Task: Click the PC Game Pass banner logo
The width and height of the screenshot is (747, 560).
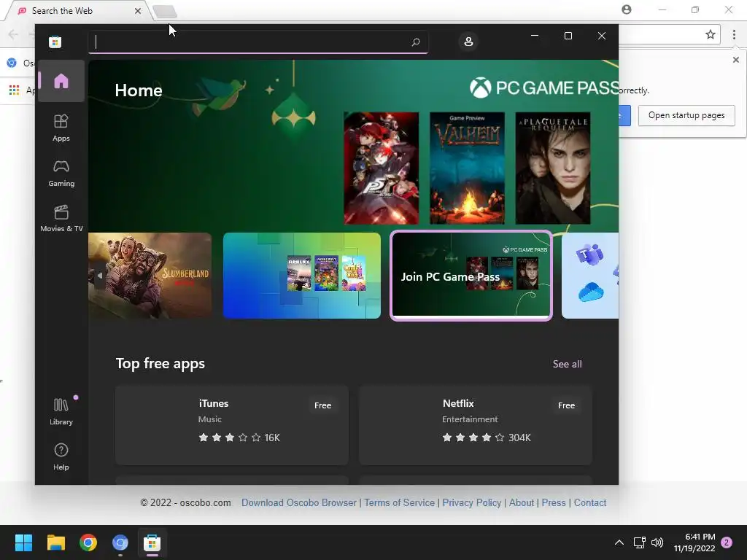Action: coord(543,88)
